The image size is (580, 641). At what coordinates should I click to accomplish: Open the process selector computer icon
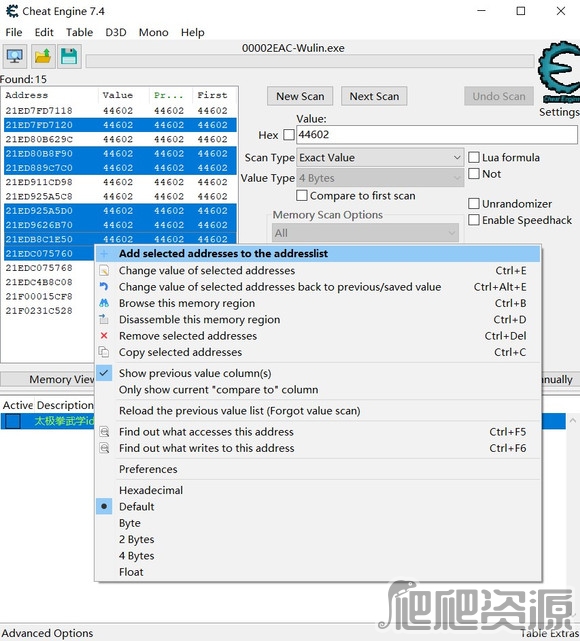[x=15, y=56]
